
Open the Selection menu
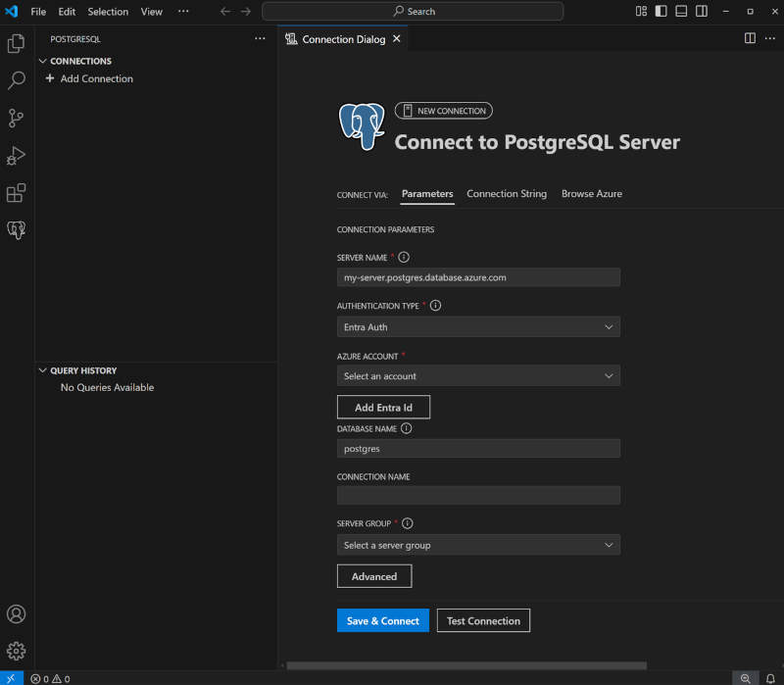[x=108, y=12]
